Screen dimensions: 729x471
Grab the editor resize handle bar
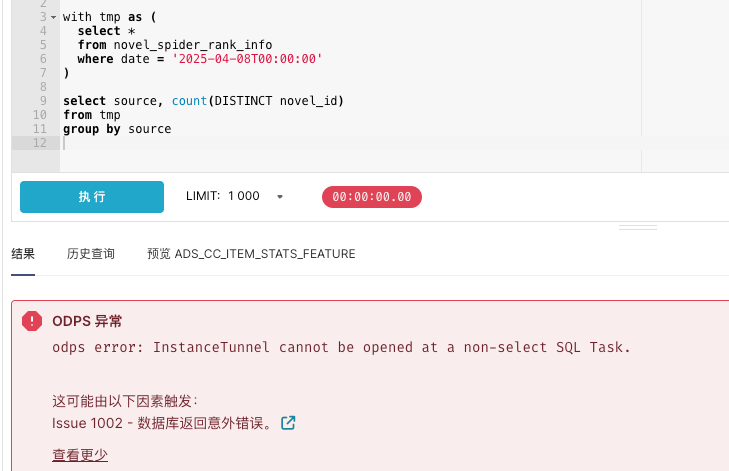[637, 227]
